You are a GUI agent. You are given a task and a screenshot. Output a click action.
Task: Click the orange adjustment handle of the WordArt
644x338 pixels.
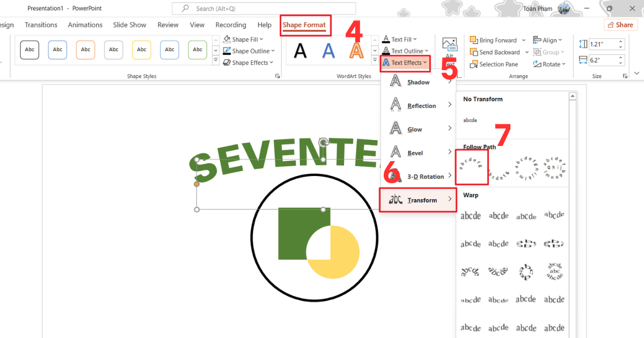click(196, 184)
